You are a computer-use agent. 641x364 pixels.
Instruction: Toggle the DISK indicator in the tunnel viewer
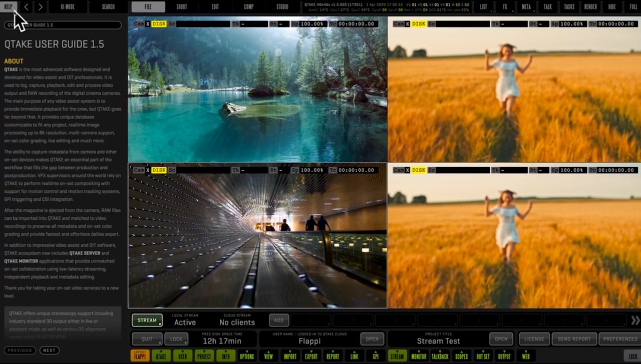point(159,170)
